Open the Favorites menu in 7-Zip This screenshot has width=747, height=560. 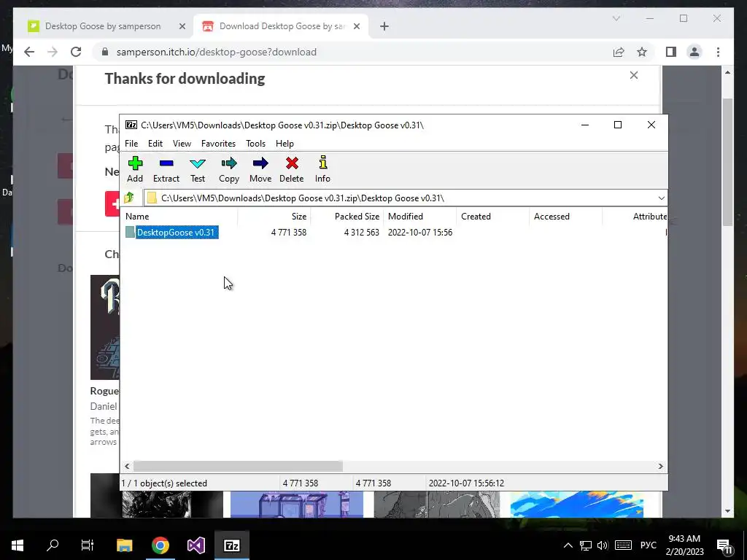click(x=218, y=144)
